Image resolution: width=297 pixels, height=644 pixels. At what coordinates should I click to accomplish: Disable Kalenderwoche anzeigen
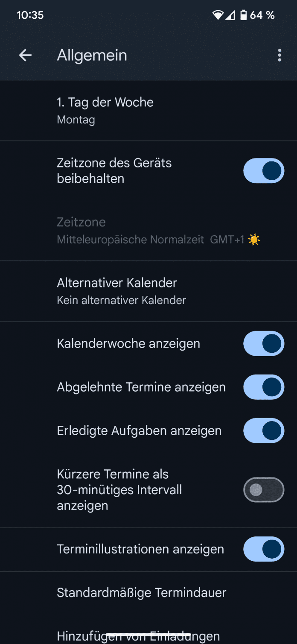(x=263, y=343)
